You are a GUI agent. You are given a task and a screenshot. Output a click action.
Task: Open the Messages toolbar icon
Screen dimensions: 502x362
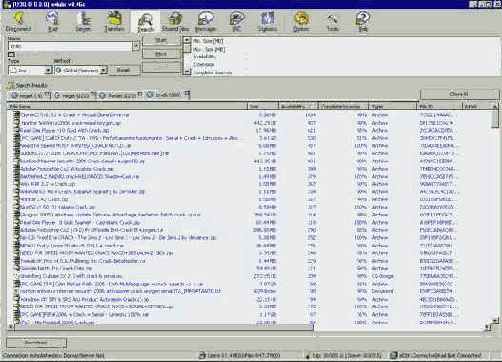coord(205,21)
